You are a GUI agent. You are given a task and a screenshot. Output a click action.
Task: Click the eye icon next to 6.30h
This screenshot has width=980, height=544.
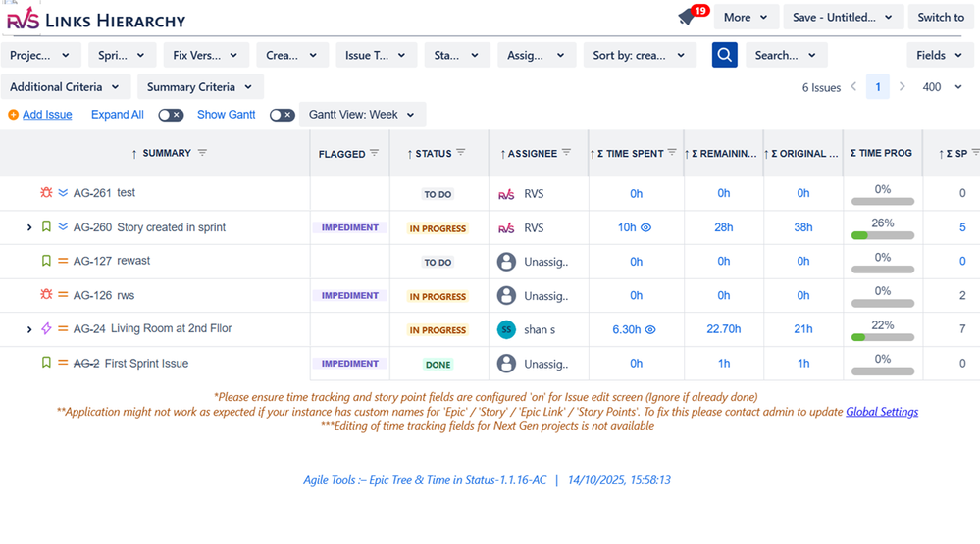pyautogui.click(x=650, y=329)
